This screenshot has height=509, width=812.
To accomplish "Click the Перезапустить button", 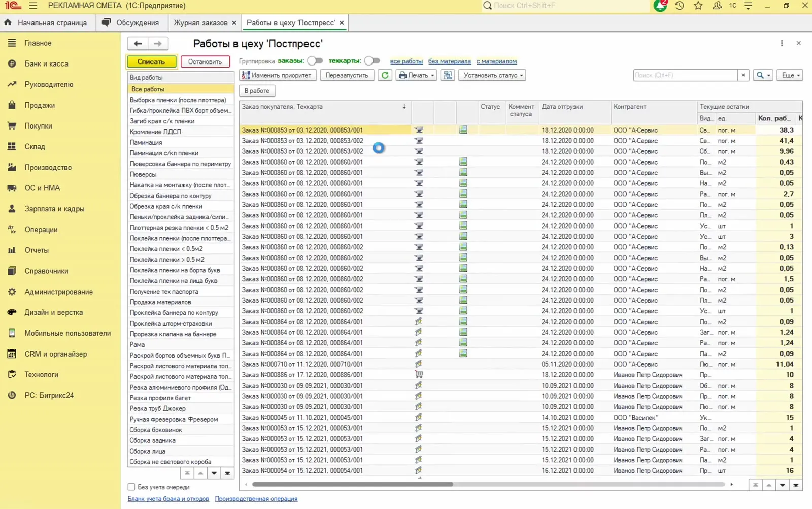I will coord(347,75).
